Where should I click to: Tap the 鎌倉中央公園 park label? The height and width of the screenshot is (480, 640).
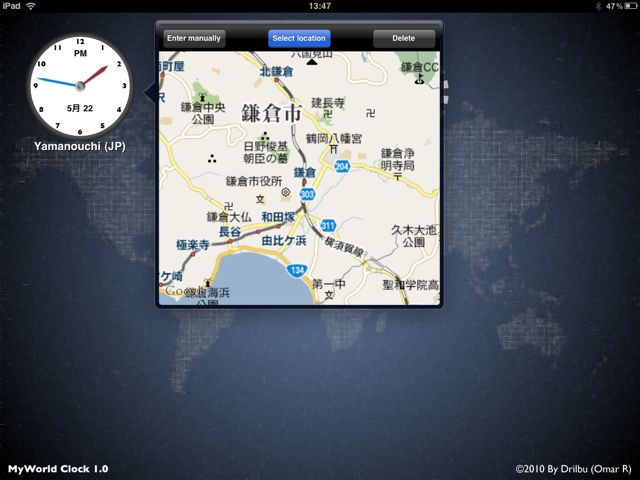203,113
